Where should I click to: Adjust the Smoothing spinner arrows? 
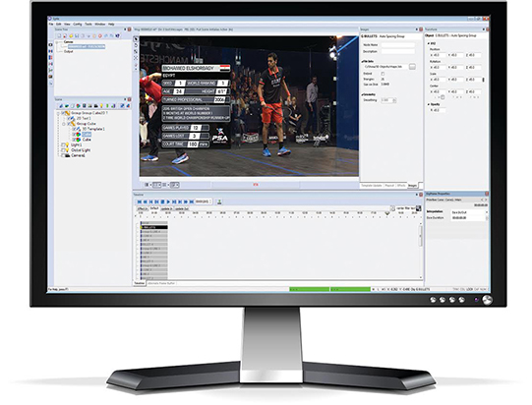click(394, 100)
